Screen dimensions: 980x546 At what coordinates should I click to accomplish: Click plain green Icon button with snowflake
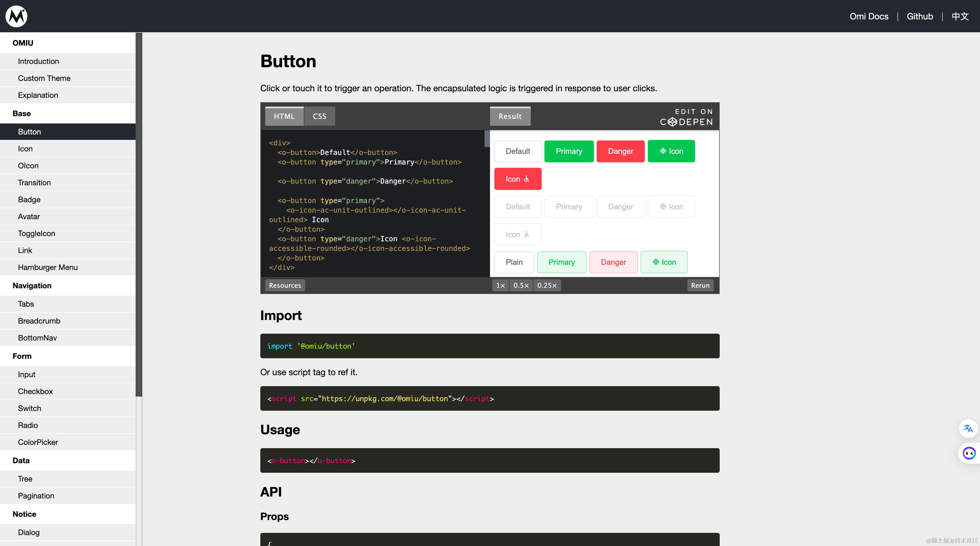coord(664,262)
